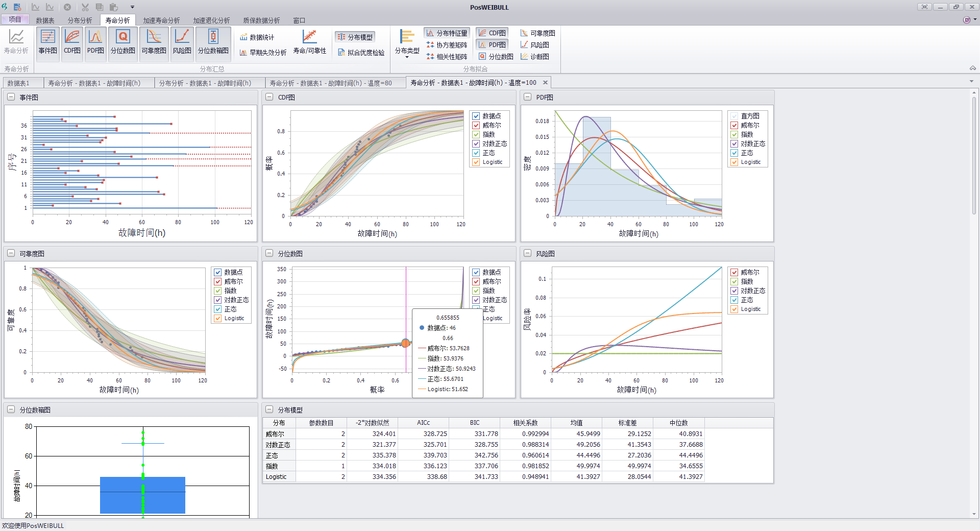Open the 分位数图 large ribbon icon
The width and height of the screenshot is (980, 531).
pos(123,43)
